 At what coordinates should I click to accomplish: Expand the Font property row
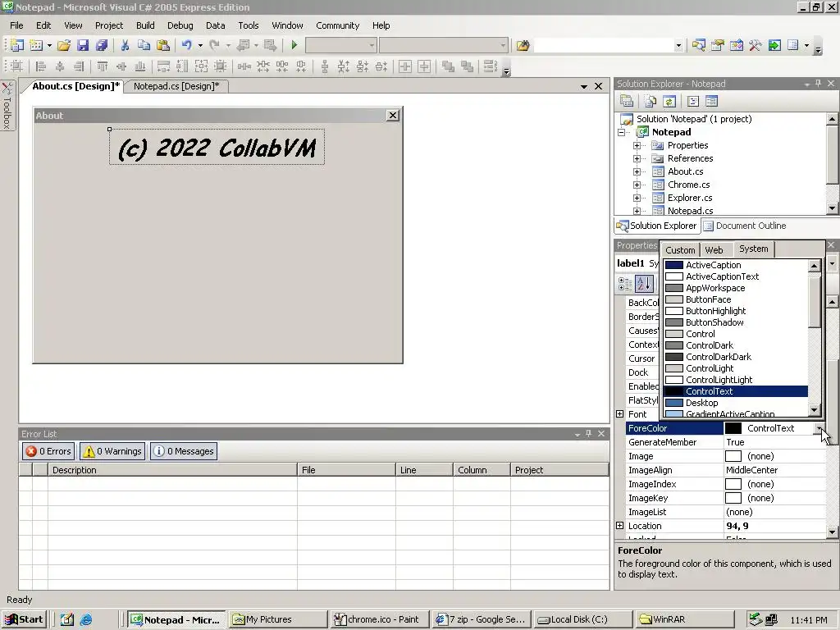620,414
